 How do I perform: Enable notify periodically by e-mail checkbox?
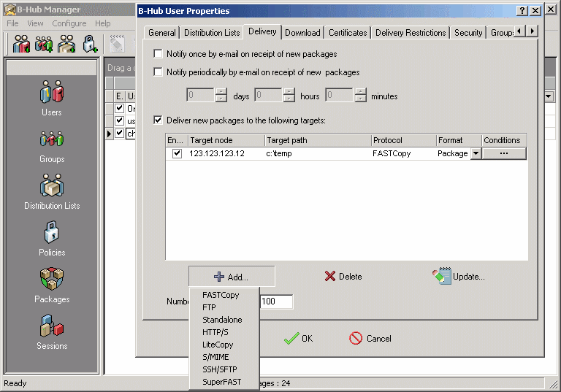click(x=158, y=72)
